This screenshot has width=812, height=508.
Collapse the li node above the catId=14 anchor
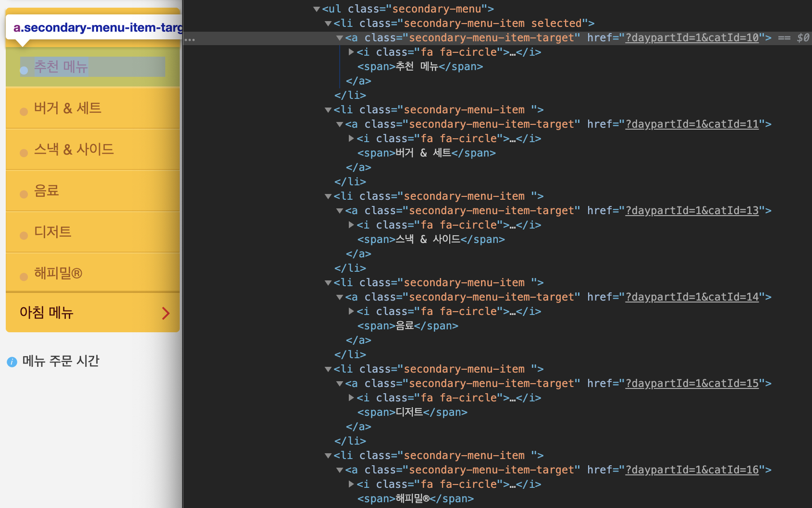(x=328, y=283)
